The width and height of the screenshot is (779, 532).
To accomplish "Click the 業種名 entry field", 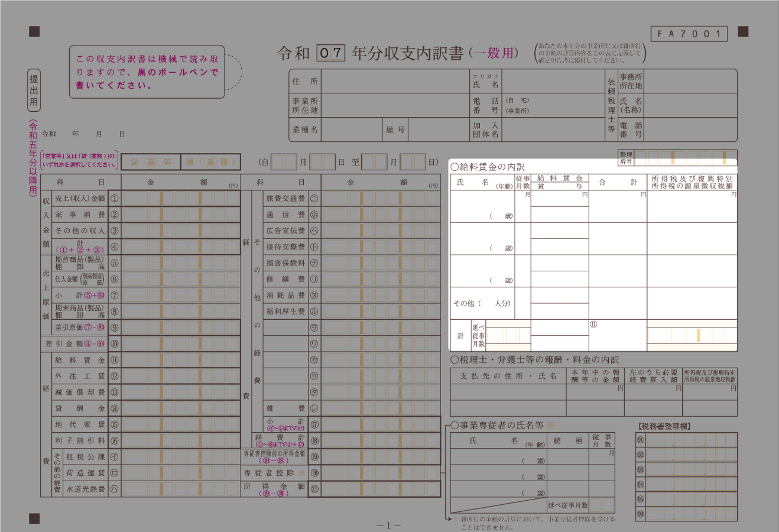I will 351,129.
